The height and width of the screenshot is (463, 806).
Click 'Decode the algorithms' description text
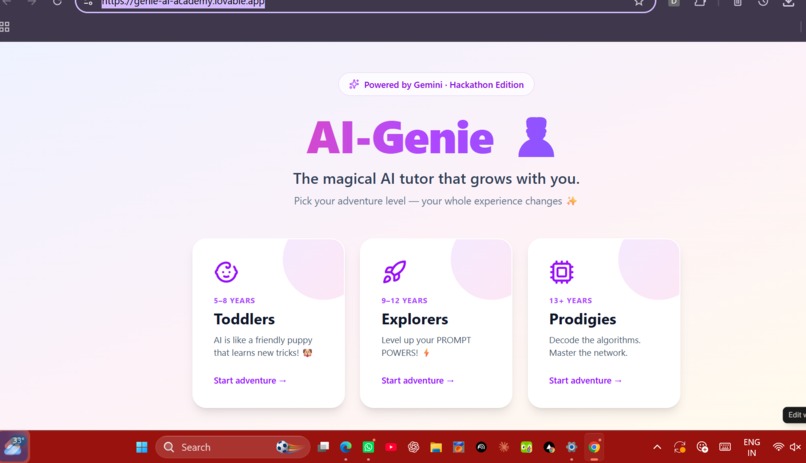(595, 346)
